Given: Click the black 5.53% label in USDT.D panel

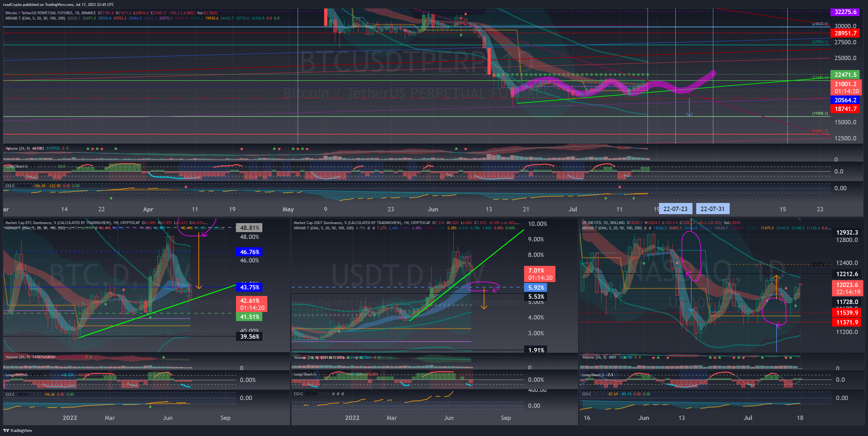Looking at the screenshot, I should (x=536, y=297).
